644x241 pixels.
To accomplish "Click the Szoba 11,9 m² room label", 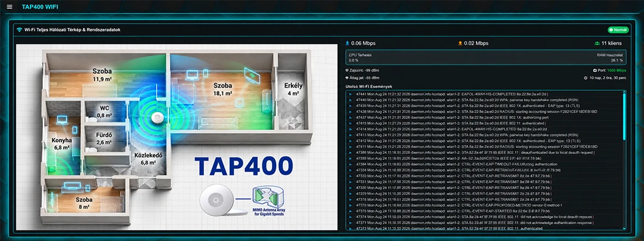I will (x=102, y=75).
